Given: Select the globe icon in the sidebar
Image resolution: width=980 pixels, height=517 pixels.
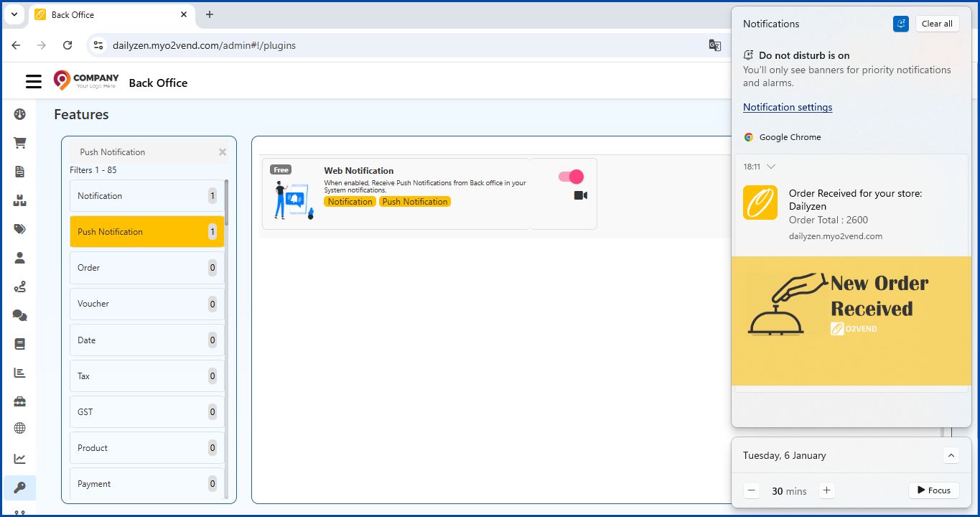Looking at the screenshot, I should 19,428.
